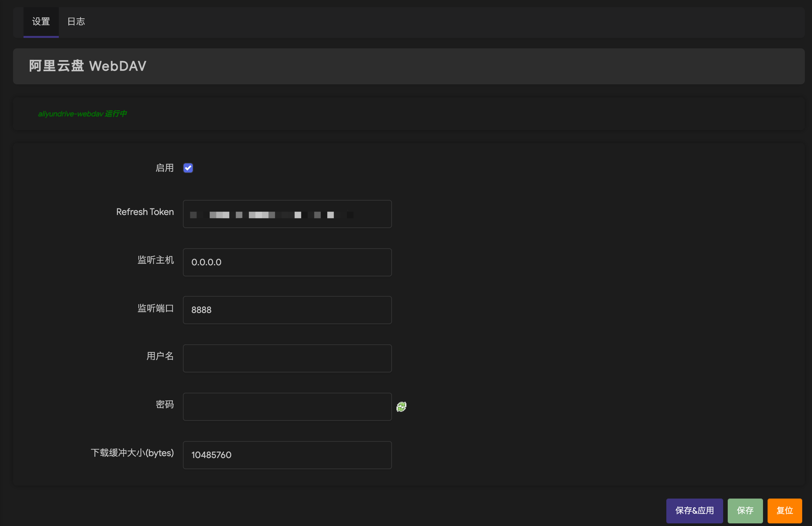This screenshot has height=526, width=812.
Task: Click the 监听端口 field containing 8888
Action: click(287, 310)
